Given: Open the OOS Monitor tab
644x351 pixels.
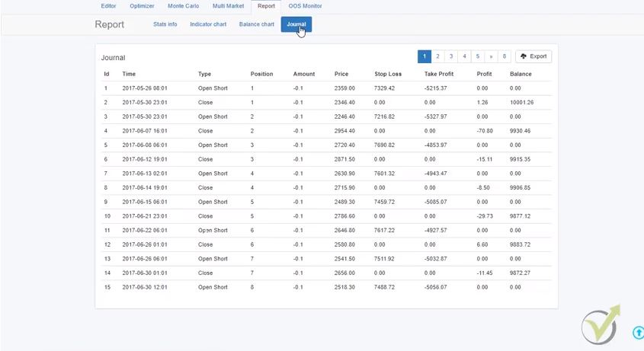Looking at the screenshot, I should (305, 6).
